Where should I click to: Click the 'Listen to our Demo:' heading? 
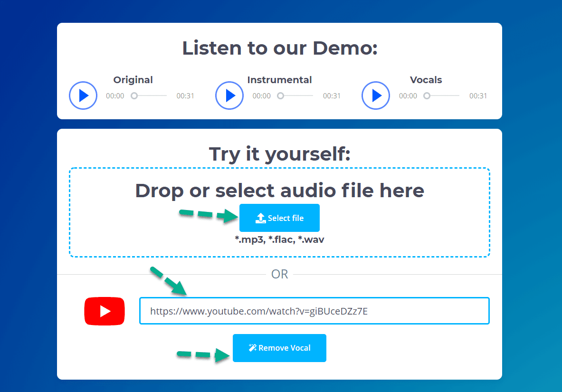[279, 48]
